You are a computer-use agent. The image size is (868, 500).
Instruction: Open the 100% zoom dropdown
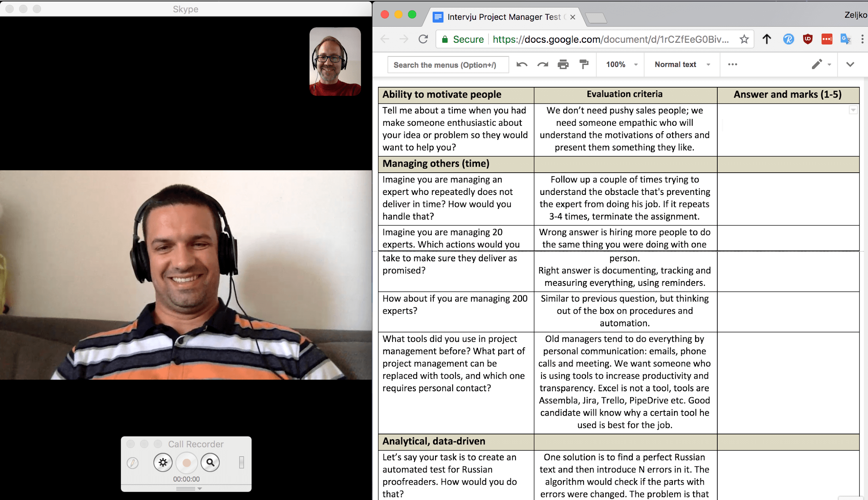coord(621,65)
